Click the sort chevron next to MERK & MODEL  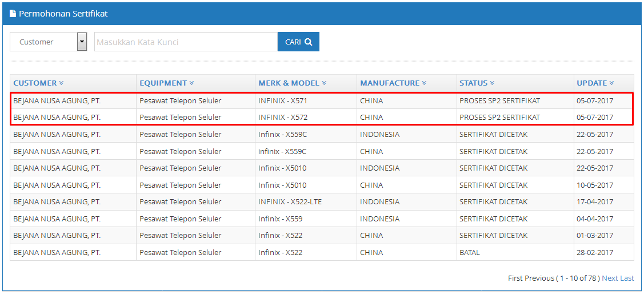point(324,83)
